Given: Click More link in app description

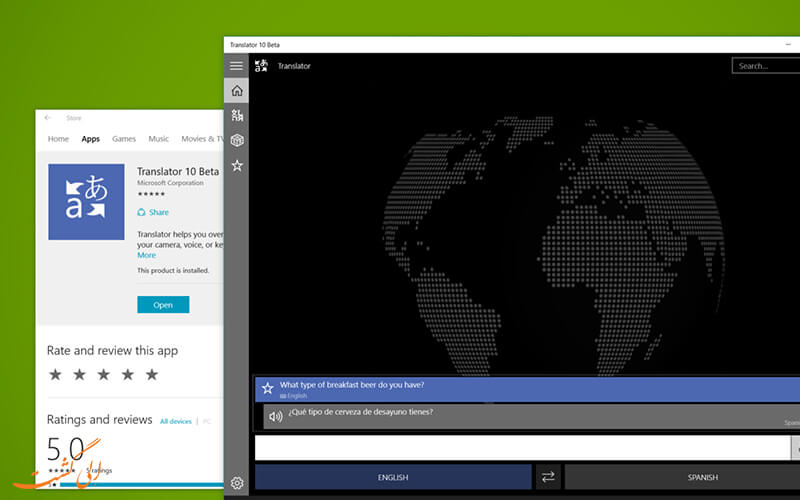Looking at the screenshot, I should click(146, 255).
